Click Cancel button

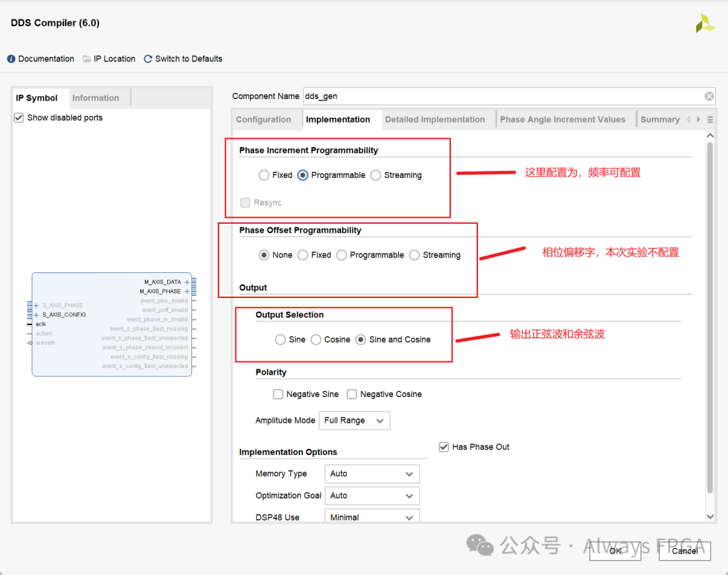685,551
